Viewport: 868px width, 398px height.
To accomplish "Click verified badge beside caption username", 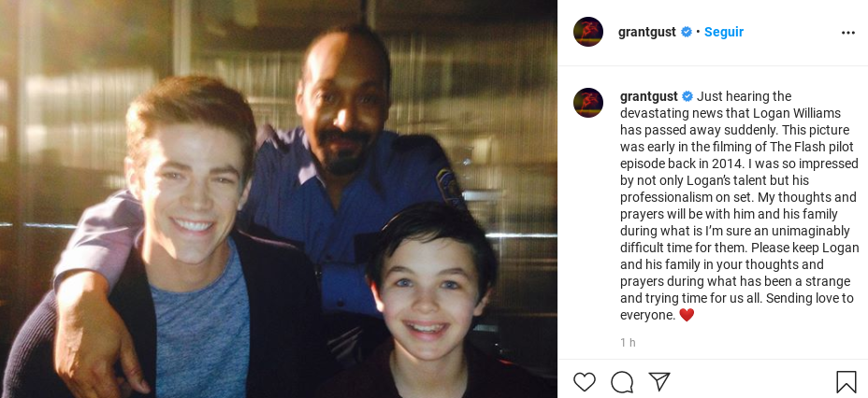I will (687, 96).
